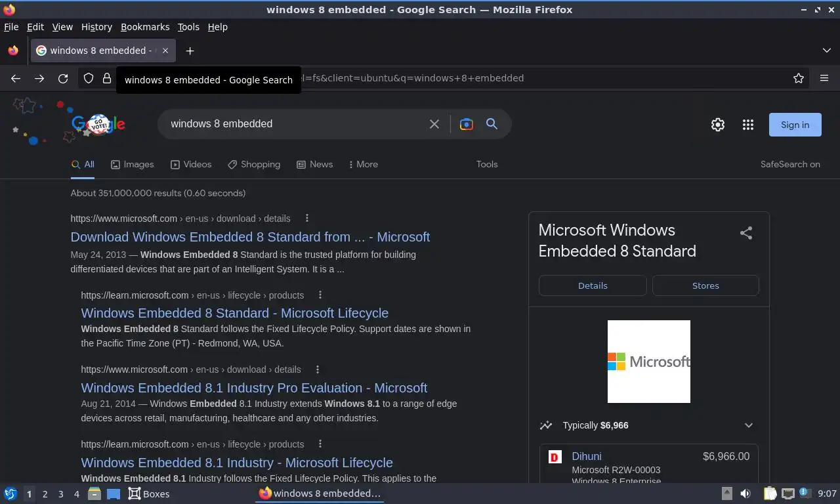Bookmark this page with the star icon
The width and height of the screenshot is (840, 504).
tap(799, 78)
